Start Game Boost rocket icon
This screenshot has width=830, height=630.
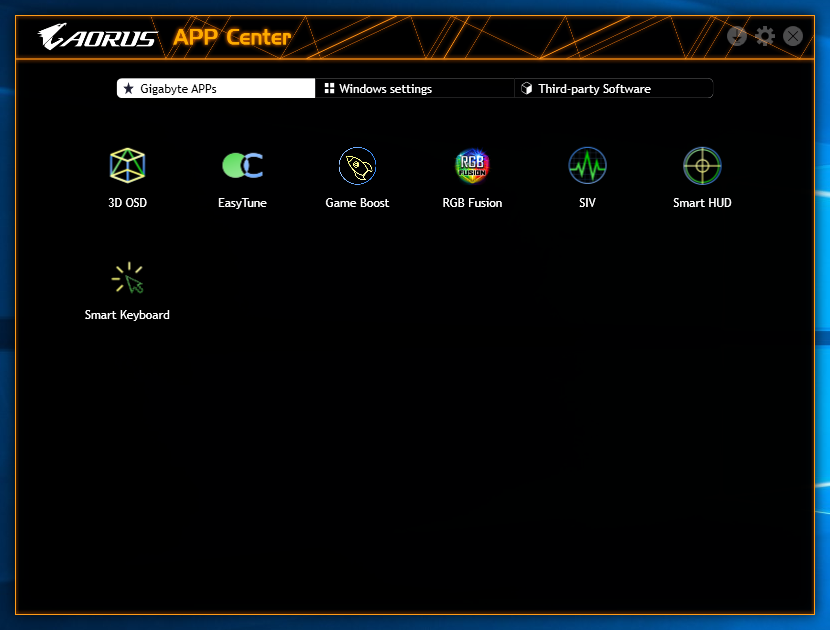(x=357, y=166)
